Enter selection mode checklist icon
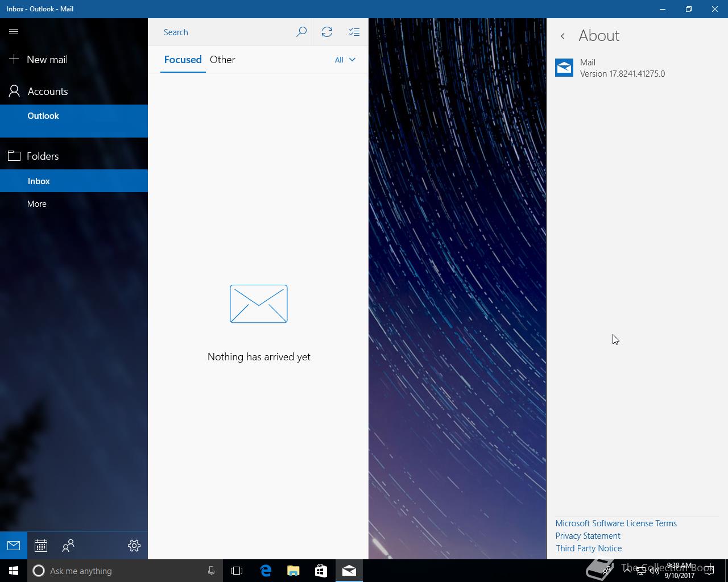728x582 pixels. click(x=354, y=32)
